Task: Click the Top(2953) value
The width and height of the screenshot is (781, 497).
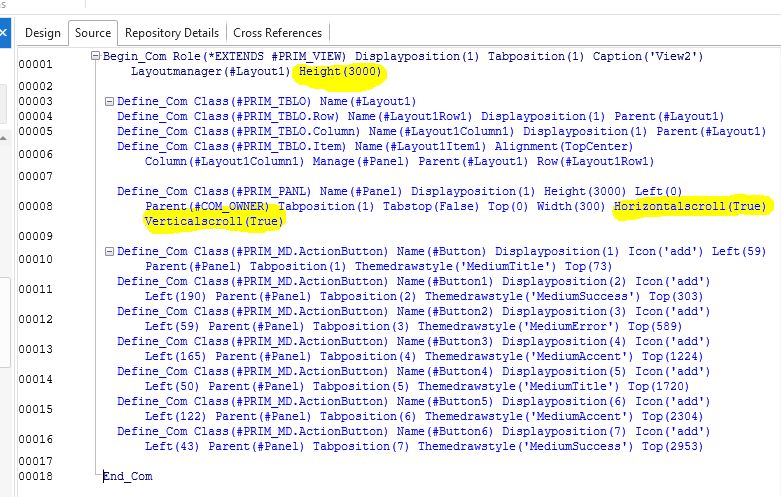Action: click(x=671, y=446)
